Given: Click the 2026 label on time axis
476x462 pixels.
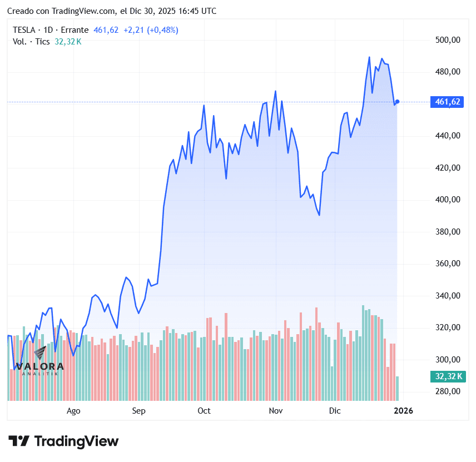Looking at the screenshot, I should [x=404, y=411].
